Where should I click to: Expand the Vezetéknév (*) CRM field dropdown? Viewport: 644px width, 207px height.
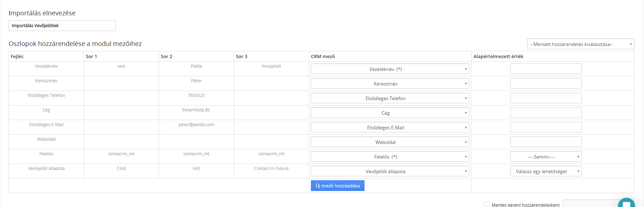[x=390, y=69]
